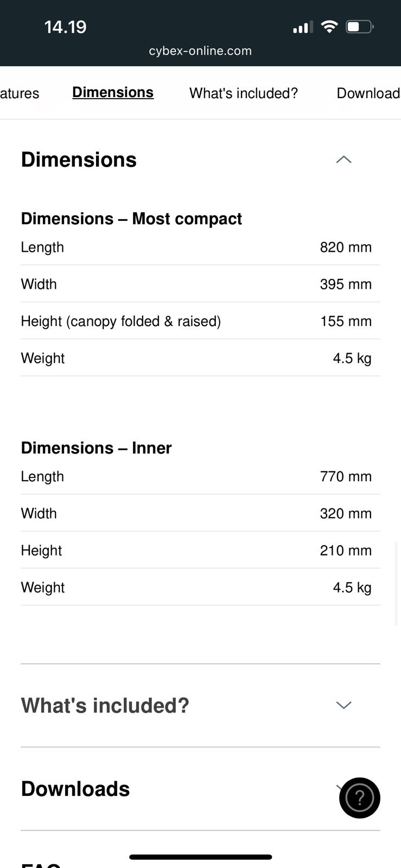This screenshot has height=868, width=401.
Task: Click the What's included? section heading
Action: pyautogui.click(x=105, y=705)
